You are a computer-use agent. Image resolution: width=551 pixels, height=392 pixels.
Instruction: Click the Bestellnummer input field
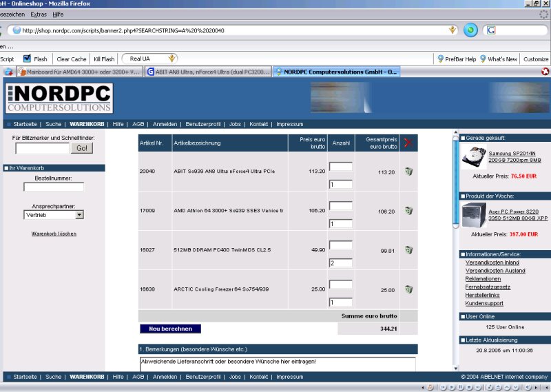point(54,187)
